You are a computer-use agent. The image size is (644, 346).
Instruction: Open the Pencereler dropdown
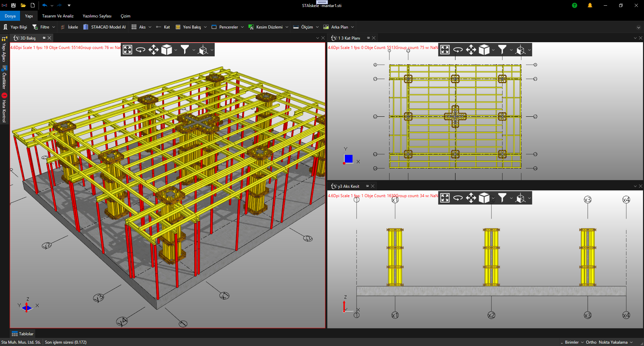pos(242,27)
